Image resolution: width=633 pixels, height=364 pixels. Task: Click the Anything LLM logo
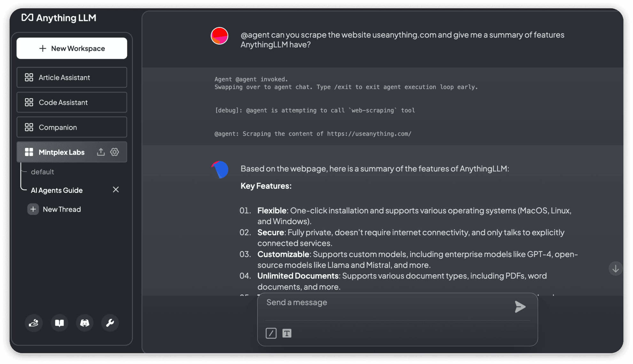(x=59, y=18)
